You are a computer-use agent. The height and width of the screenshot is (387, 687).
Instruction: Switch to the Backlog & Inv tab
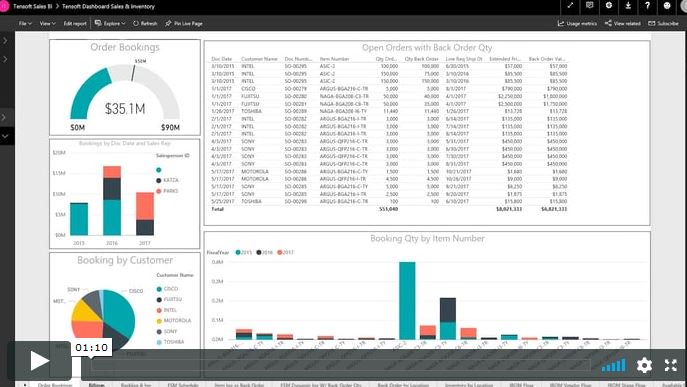coord(136,385)
